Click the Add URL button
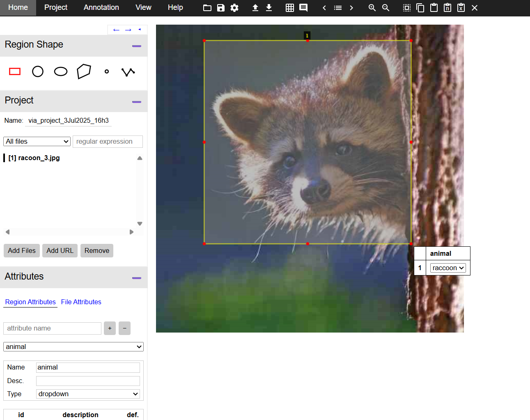Image resolution: width=530 pixels, height=420 pixels. [60, 251]
